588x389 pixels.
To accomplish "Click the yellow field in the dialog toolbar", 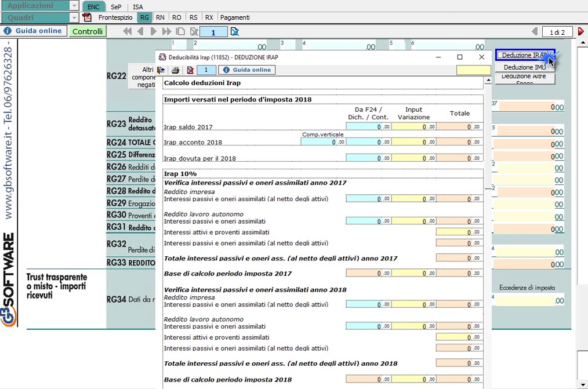I will 473,70.
